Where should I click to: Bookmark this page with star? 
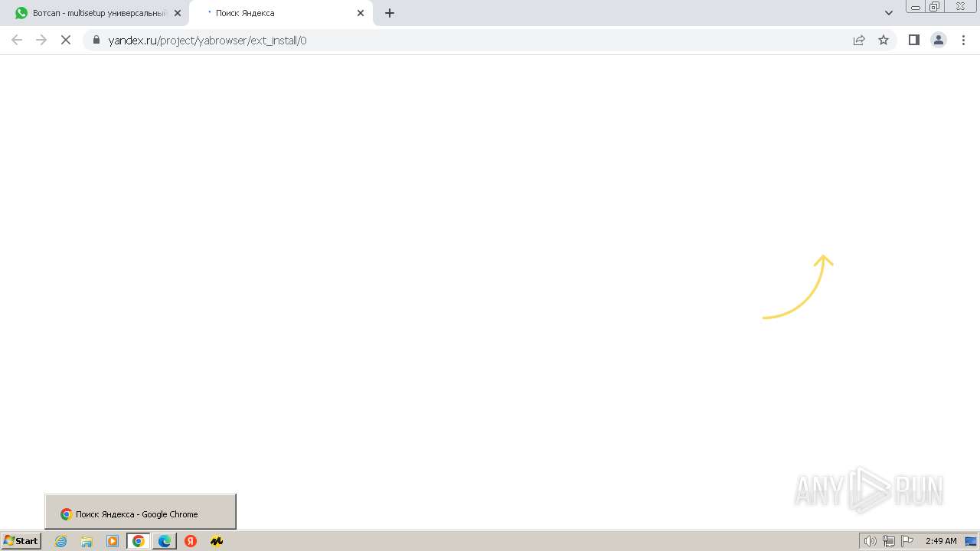pos(884,40)
